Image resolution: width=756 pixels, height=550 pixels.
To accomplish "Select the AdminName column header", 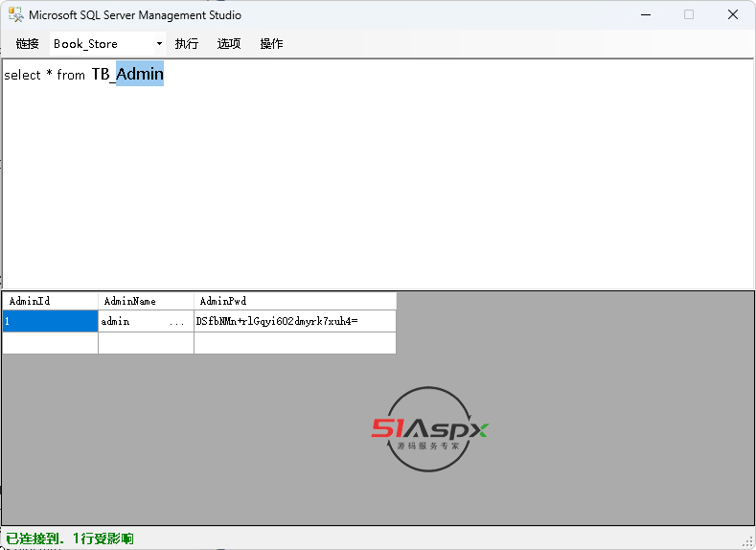I will [146, 301].
